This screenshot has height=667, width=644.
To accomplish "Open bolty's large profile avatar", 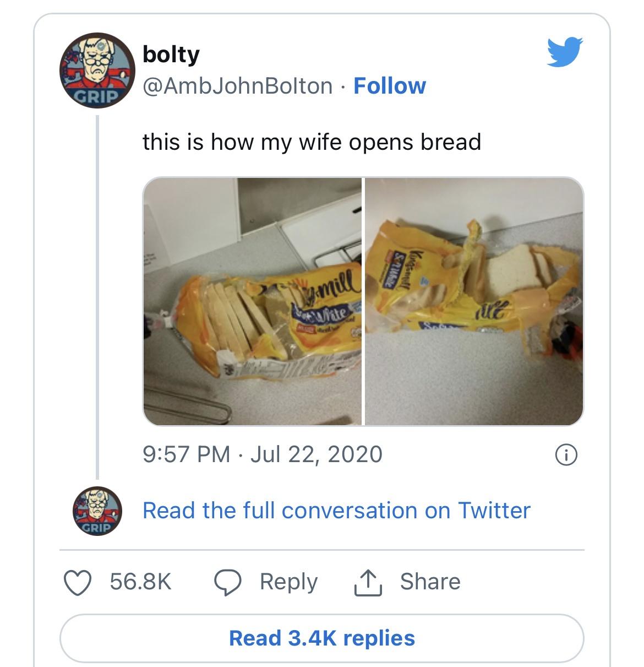I will pyautogui.click(x=97, y=71).
